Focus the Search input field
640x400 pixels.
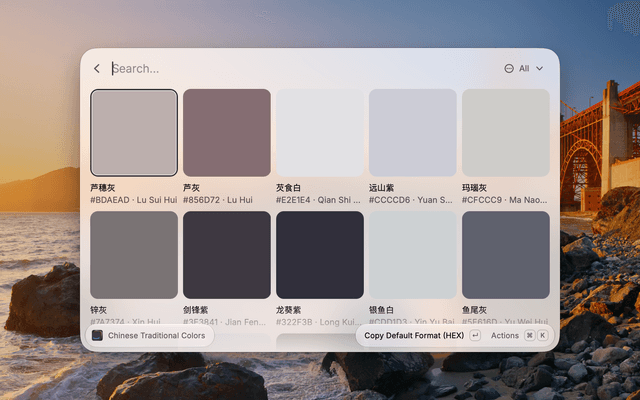302,69
